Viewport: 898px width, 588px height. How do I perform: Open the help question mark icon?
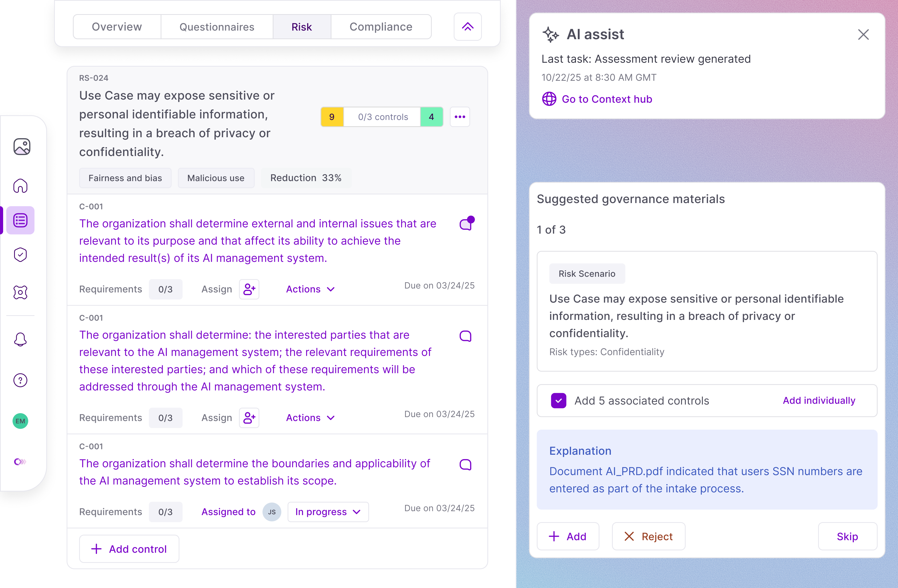tap(20, 380)
